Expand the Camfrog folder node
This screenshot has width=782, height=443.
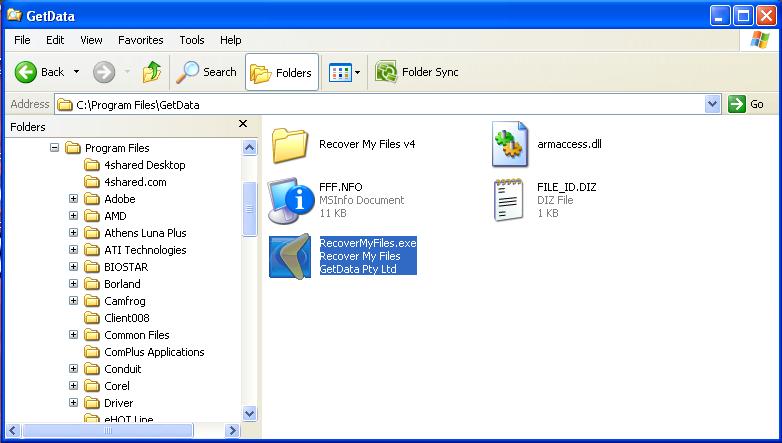click(x=73, y=300)
